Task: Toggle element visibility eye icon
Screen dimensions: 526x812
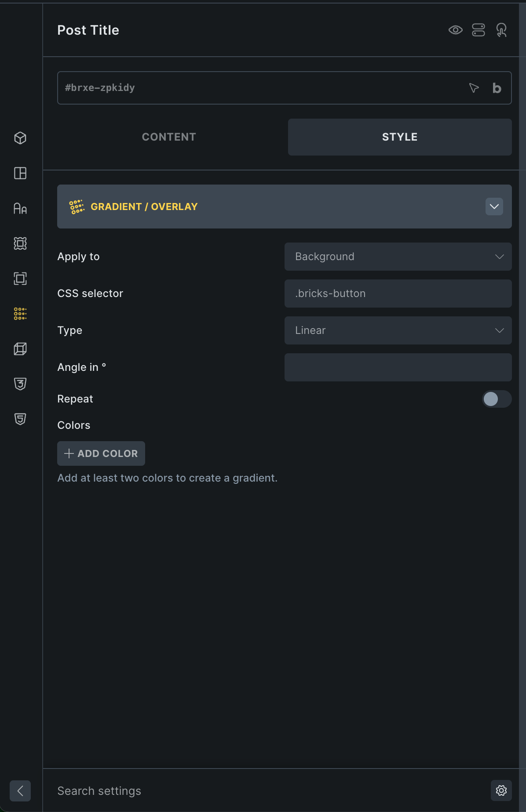Action: [455, 30]
